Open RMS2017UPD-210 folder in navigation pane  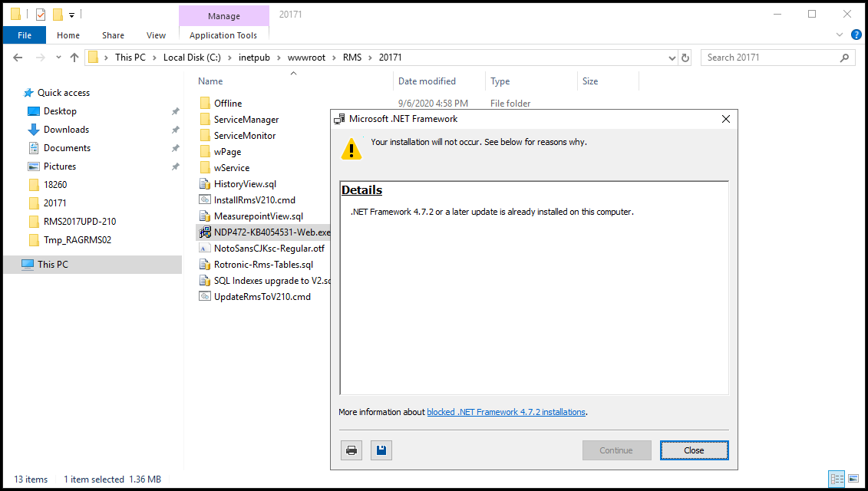pos(80,222)
